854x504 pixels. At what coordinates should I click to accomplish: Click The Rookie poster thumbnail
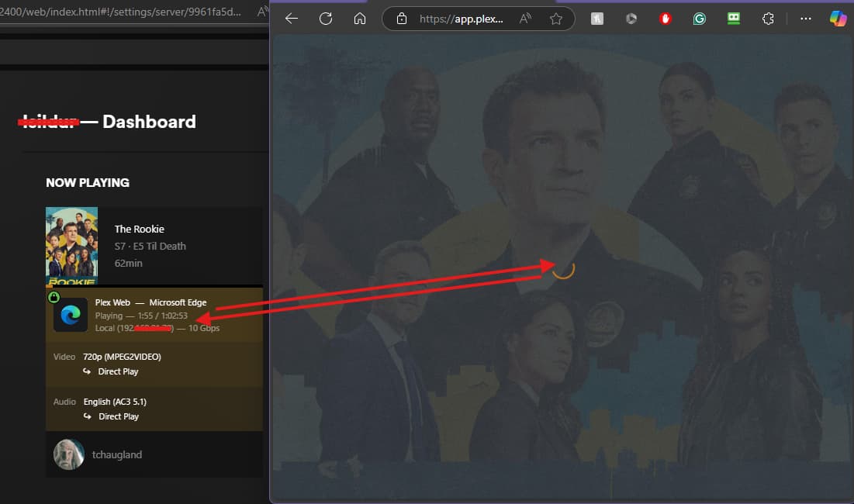click(x=72, y=246)
